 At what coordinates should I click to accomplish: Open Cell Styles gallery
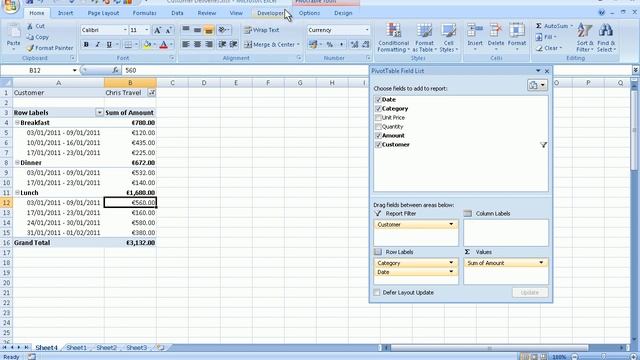click(448, 38)
